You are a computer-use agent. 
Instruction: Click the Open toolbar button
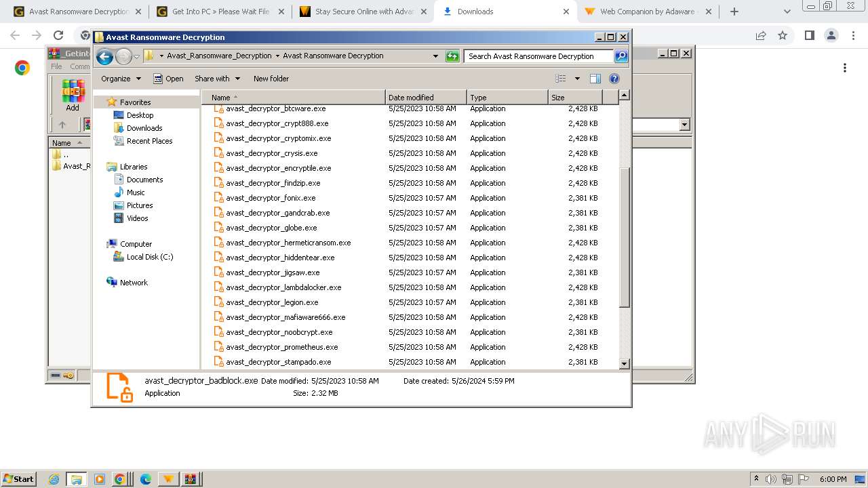[168, 79]
